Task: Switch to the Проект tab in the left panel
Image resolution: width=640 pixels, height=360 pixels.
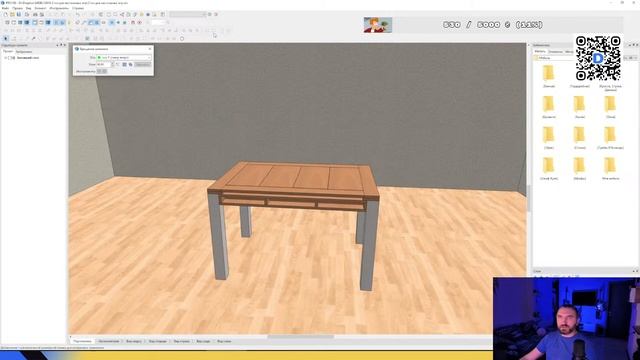Action: 8,52
